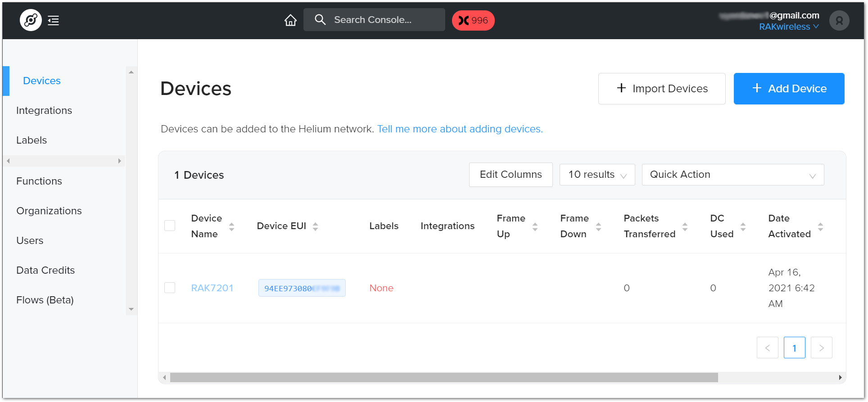The image size is (868, 402).
Task: Open the user profile avatar icon
Action: [839, 21]
